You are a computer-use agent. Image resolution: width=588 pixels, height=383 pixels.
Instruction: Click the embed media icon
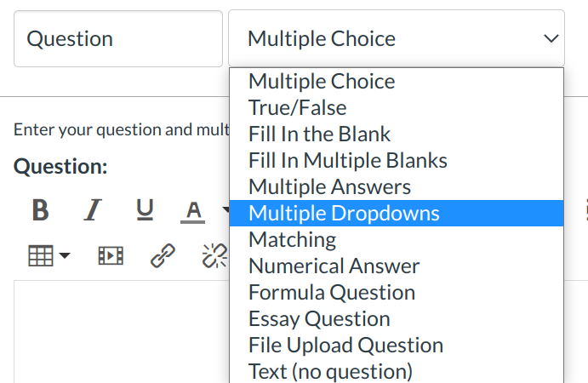111,254
